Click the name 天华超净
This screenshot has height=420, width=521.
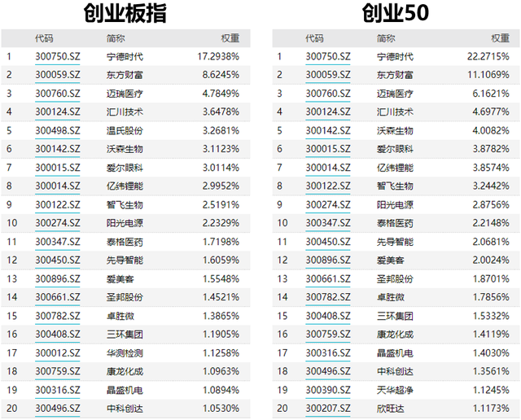point(395,390)
